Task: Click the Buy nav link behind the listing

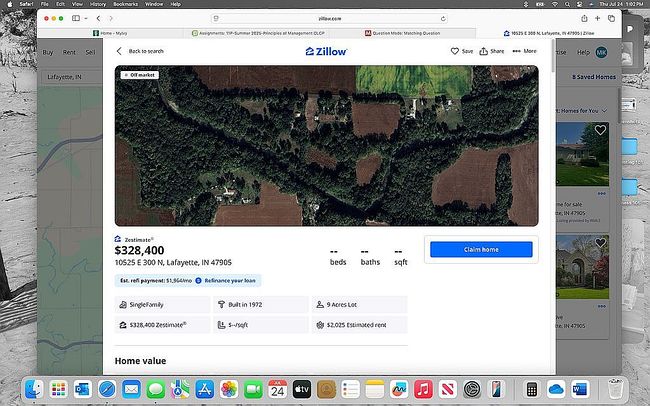Action: pyautogui.click(x=48, y=52)
